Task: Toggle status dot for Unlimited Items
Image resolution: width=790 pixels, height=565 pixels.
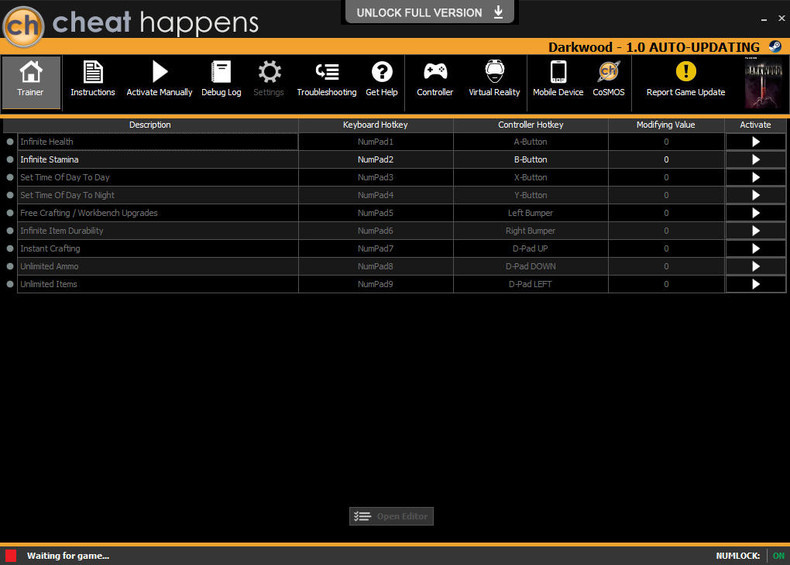Action: pyautogui.click(x=10, y=284)
